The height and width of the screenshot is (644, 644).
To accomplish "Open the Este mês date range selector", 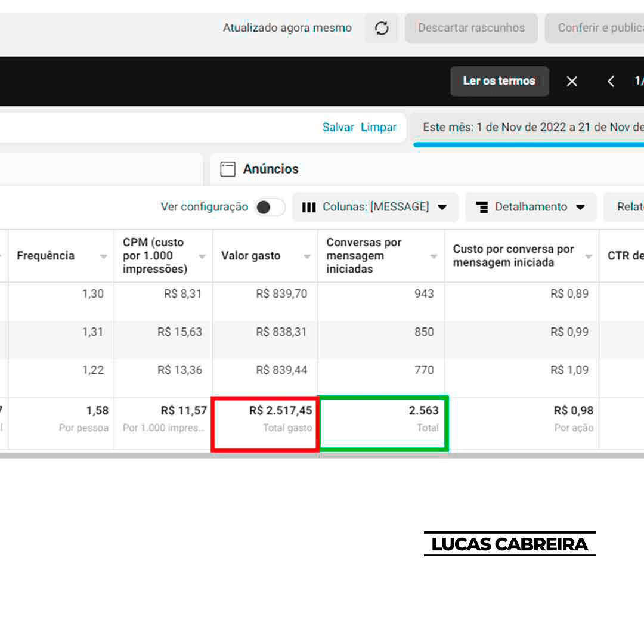I will click(531, 127).
